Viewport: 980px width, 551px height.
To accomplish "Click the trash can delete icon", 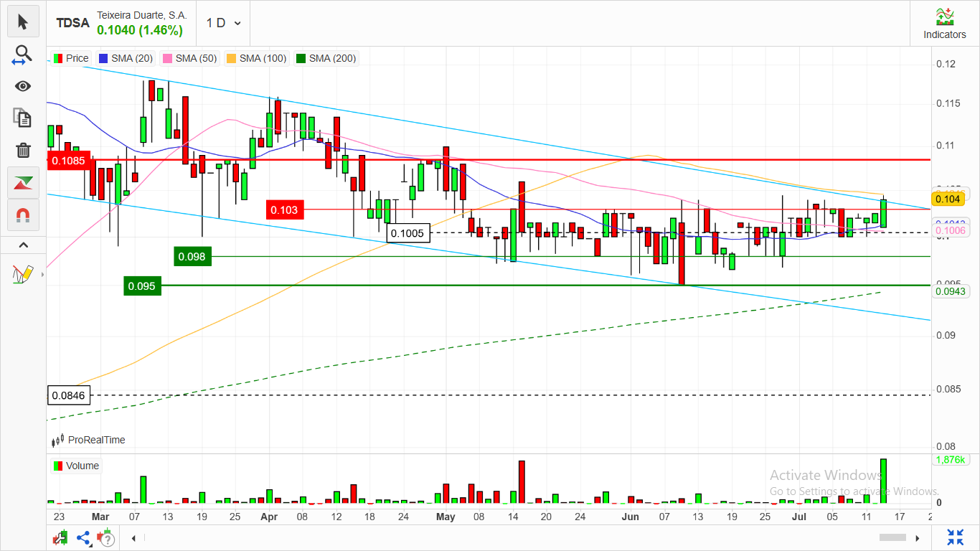I will pos(23,150).
